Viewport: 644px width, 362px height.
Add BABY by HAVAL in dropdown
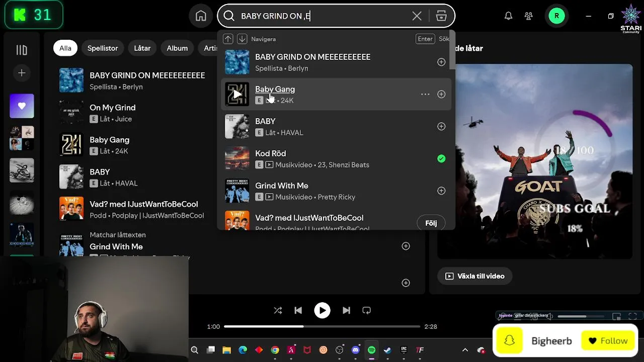[441, 126]
